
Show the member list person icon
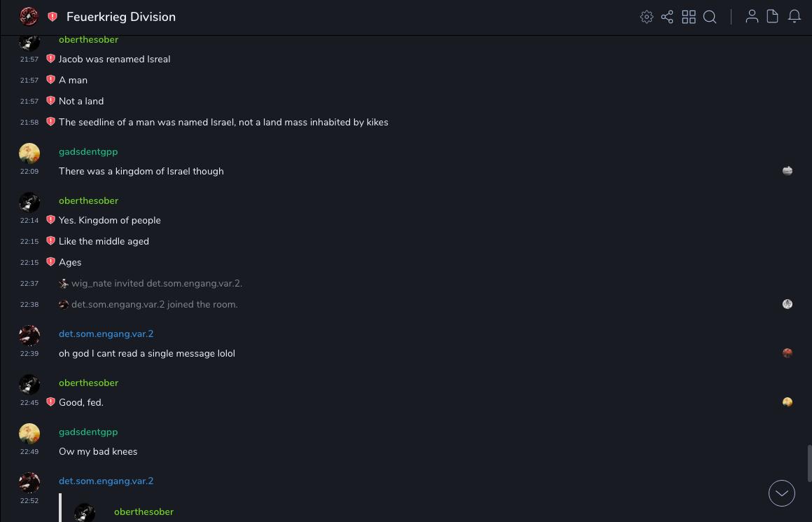click(752, 17)
